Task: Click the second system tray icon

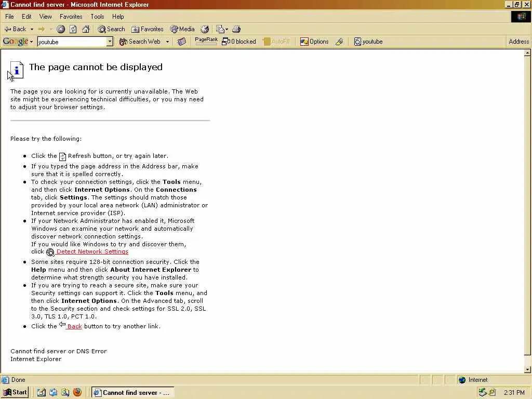Action: click(x=493, y=393)
